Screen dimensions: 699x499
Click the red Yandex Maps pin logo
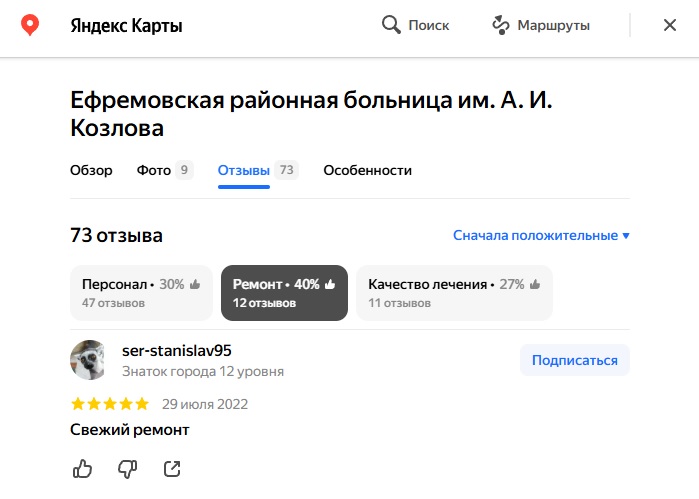click(30, 25)
